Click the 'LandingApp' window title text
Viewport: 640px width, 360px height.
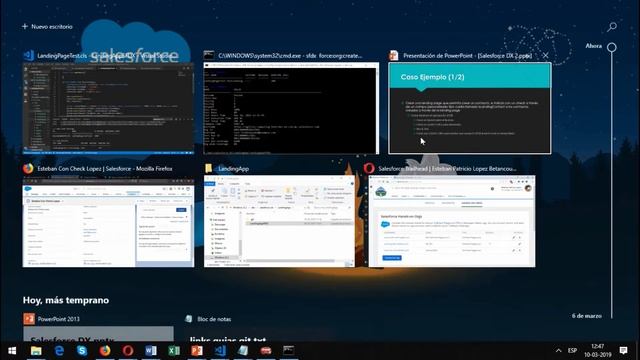[233, 169]
